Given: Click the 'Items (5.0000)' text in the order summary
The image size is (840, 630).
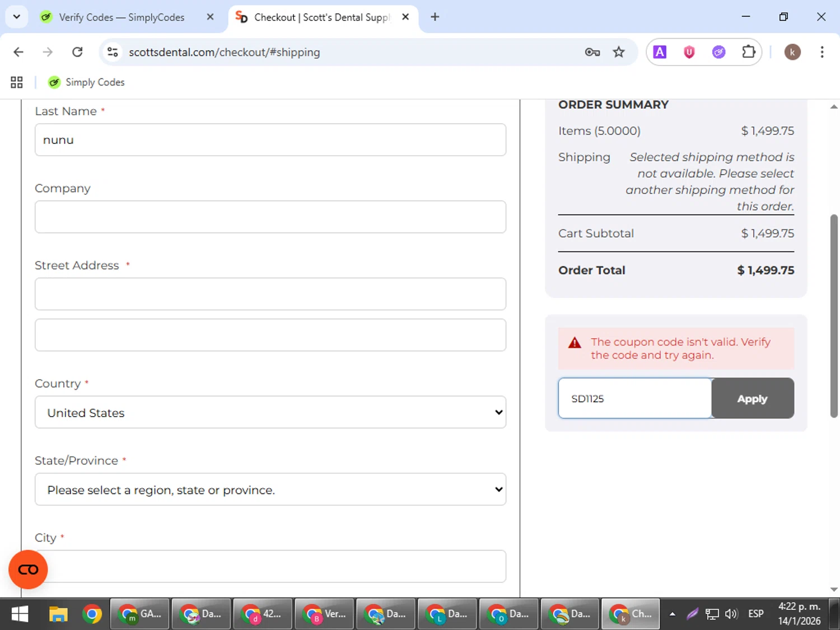Looking at the screenshot, I should coord(599,131).
